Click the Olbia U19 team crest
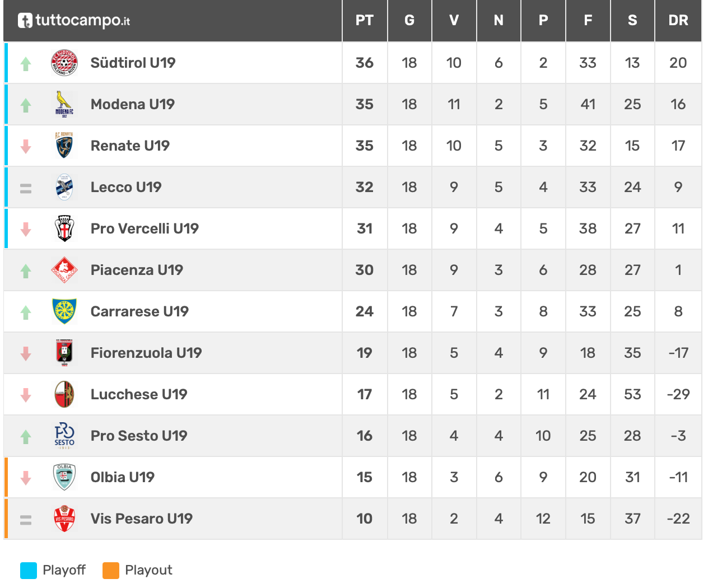The height and width of the screenshot is (588, 708). (x=64, y=477)
